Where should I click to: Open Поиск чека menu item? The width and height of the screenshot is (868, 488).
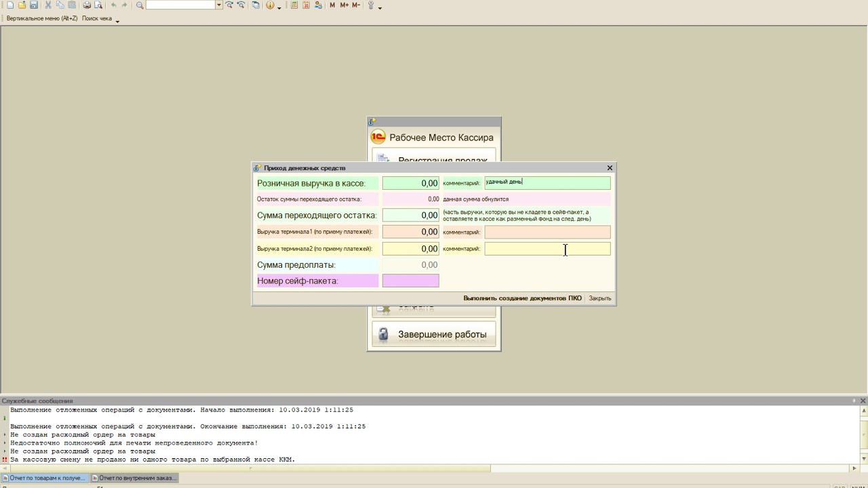tap(97, 18)
